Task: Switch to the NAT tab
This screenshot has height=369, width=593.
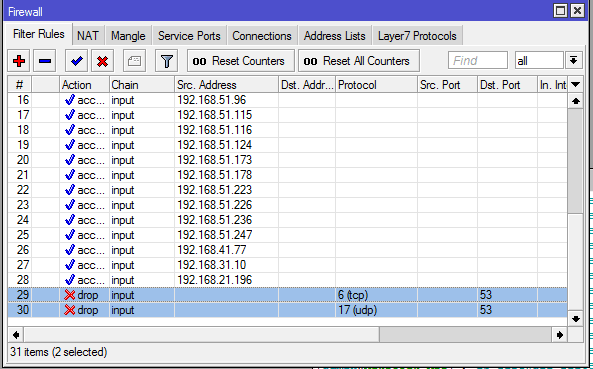Action: (88, 36)
